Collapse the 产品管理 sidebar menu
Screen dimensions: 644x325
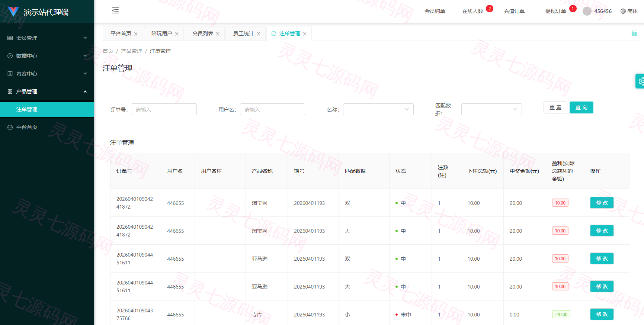tap(47, 91)
